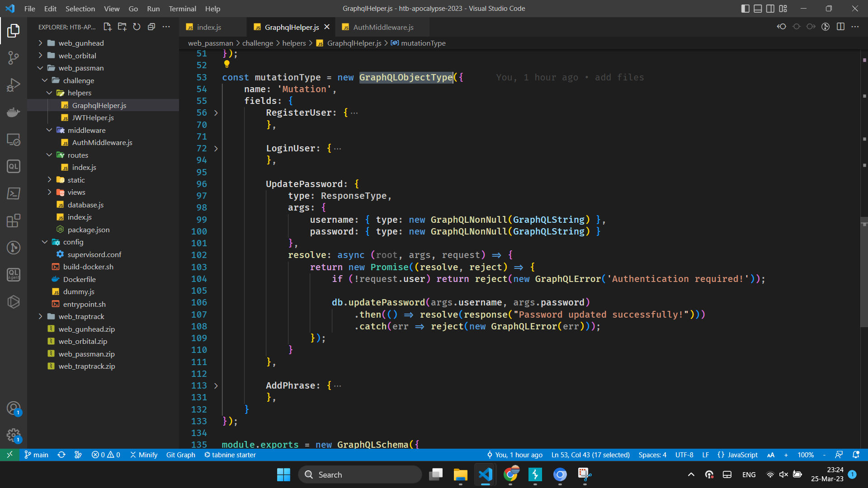Open the Source Control view
Viewport: 868px width, 488px height.
click(14, 57)
